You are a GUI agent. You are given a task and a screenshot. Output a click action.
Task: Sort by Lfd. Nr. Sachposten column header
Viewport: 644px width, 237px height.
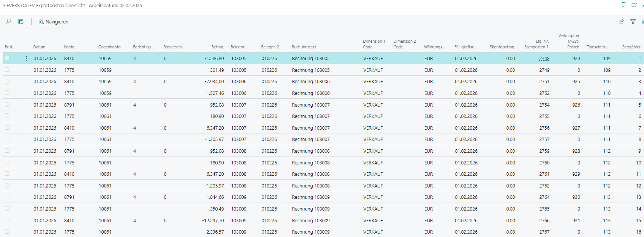pos(536,44)
